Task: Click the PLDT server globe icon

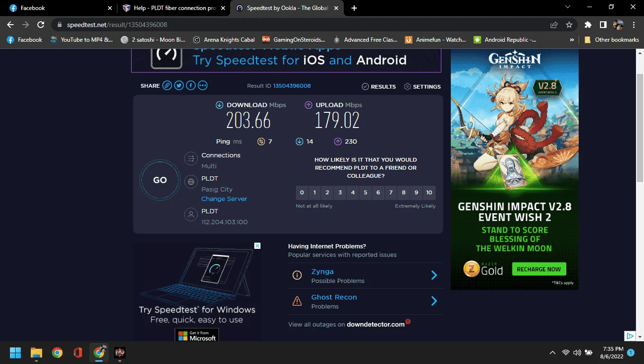Action: click(191, 182)
